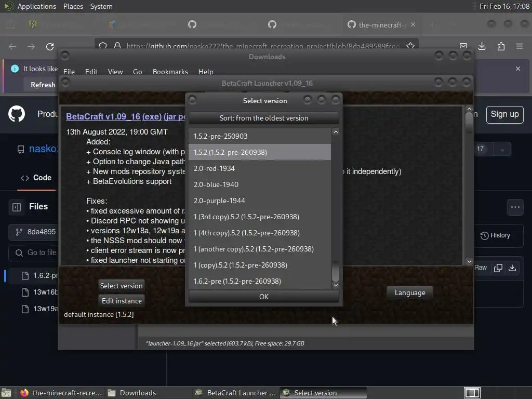
Task: Open System menu in top panel
Action: point(101,6)
